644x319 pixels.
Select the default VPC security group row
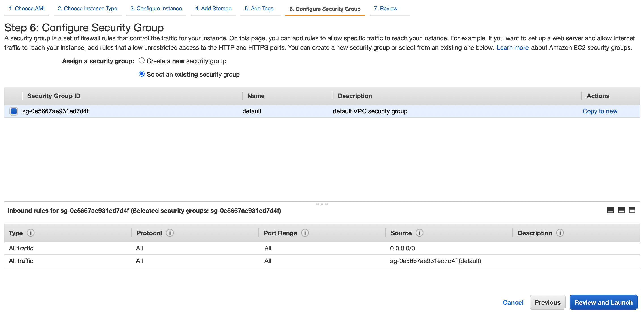pyautogui.click(x=252, y=111)
